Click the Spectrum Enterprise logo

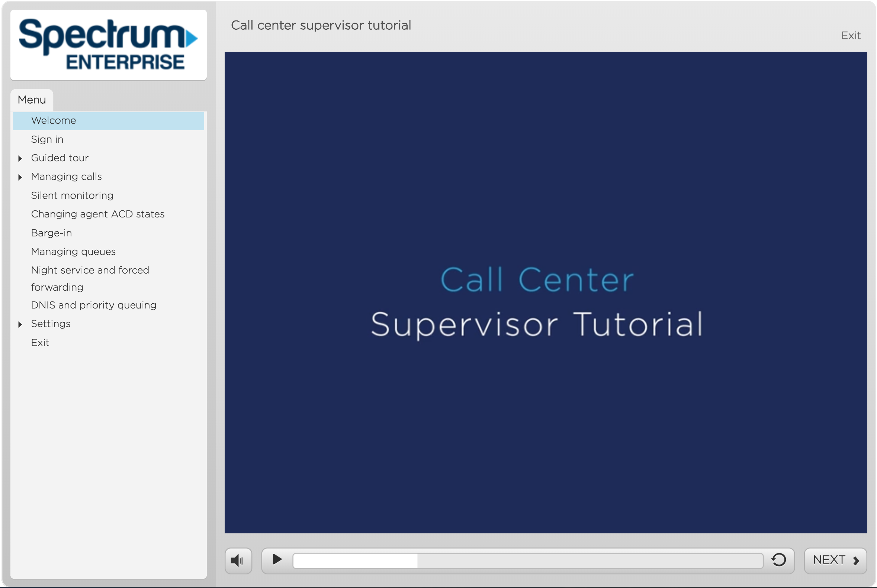click(x=109, y=45)
